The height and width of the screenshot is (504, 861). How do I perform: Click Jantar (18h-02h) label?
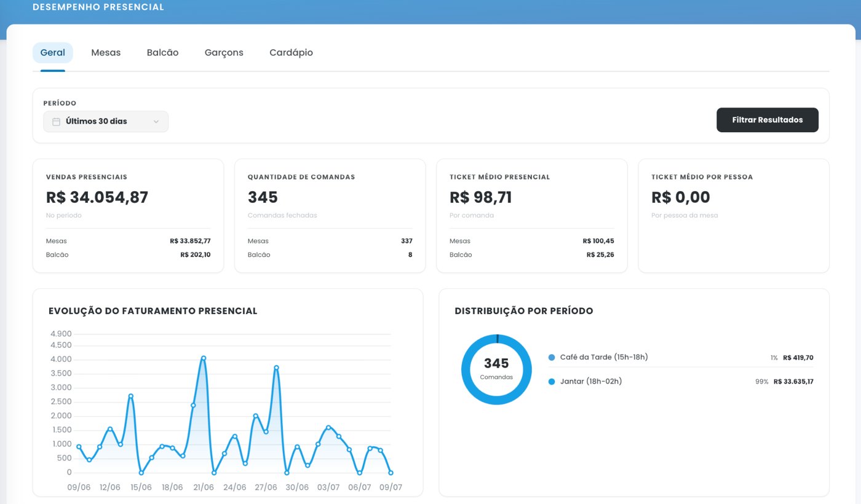point(591,382)
